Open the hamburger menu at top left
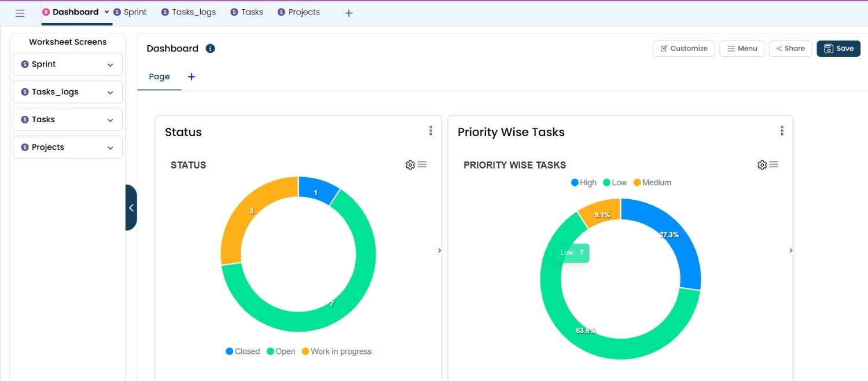The image size is (868, 381). pos(20,13)
